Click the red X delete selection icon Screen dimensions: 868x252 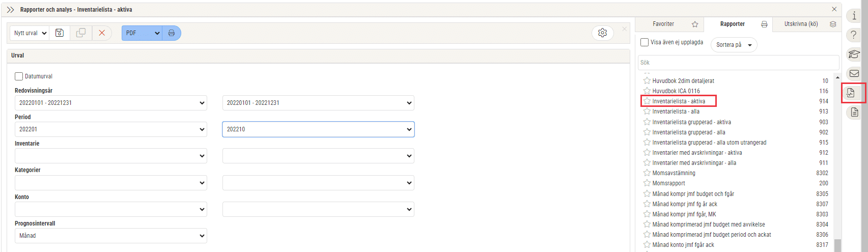click(102, 33)
